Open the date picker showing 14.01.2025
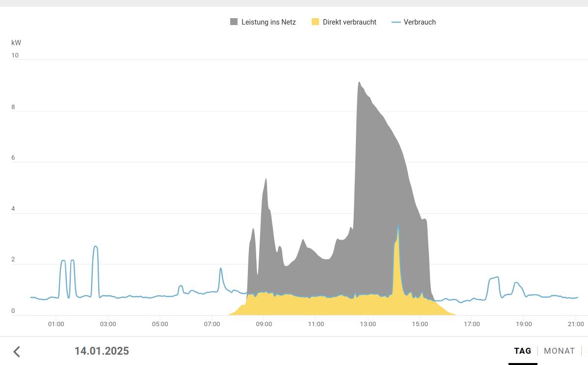588x365 pixels. 102,351
